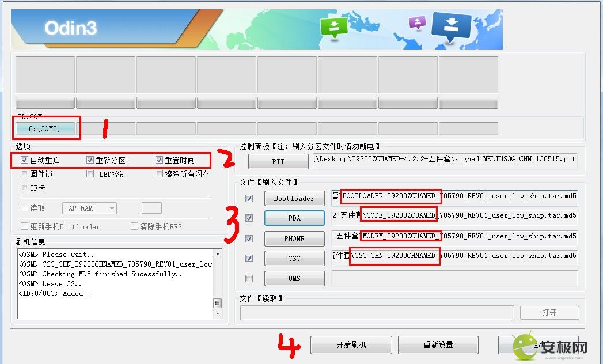Click the purple download icon in the banner
Screen dimensions: 603x364
417,22
